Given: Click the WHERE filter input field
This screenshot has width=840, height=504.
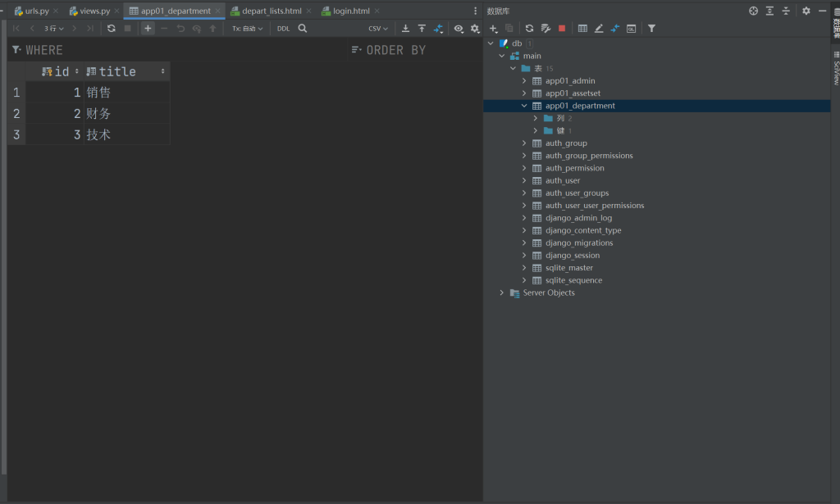Looking at the screenshot, I should (164, 50).
